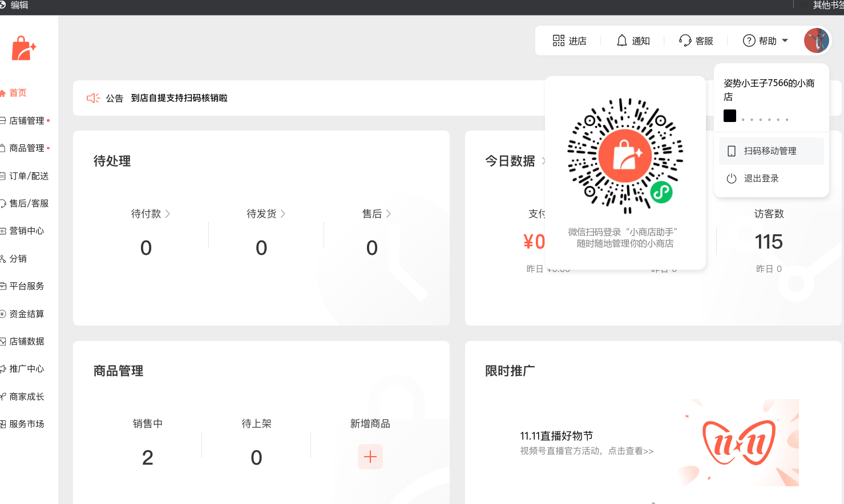The height and width of the screenshot is (504, 844).
Task: Click the chevron next to 待付款
Action: click(168, 214)
